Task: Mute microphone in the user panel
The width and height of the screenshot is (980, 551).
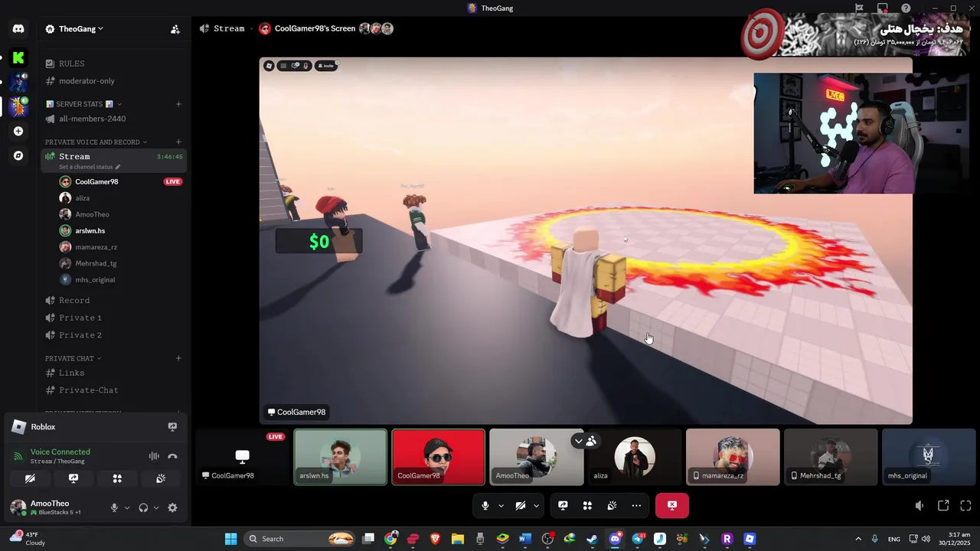Action: pos(114,507)
